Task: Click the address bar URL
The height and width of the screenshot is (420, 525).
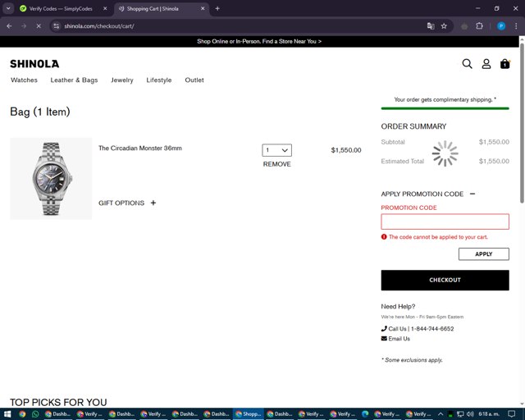Action: click(x=99, y=26)
